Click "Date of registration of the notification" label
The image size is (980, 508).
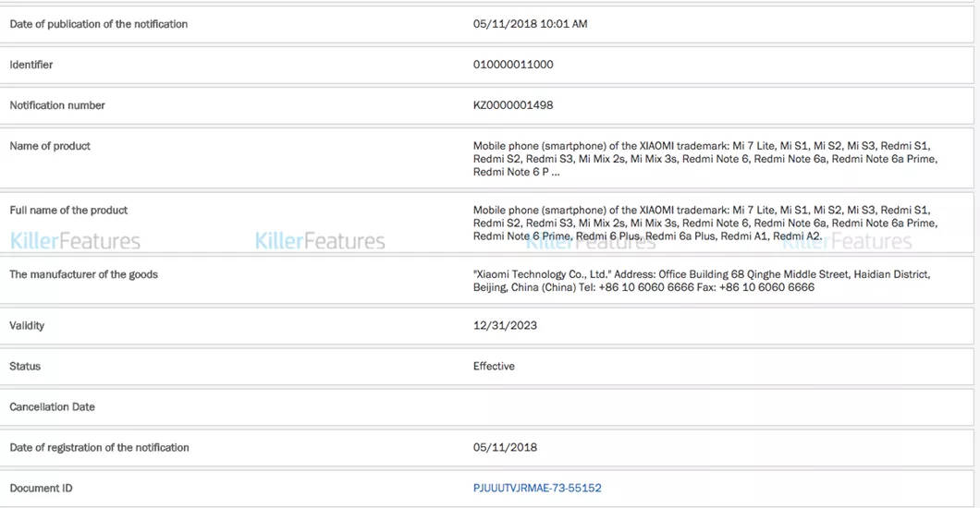[99, 448]
